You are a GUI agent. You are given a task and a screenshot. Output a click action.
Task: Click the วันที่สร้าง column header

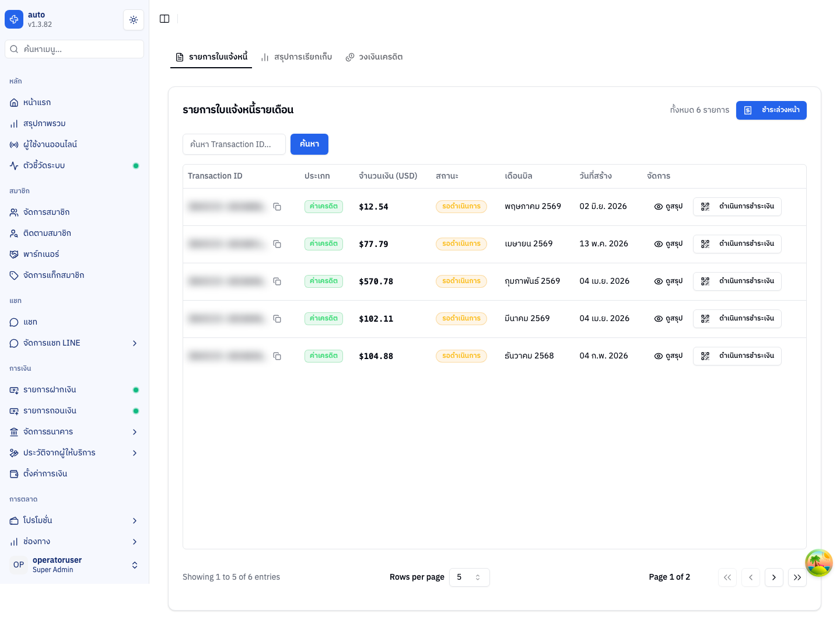point(596,176)
